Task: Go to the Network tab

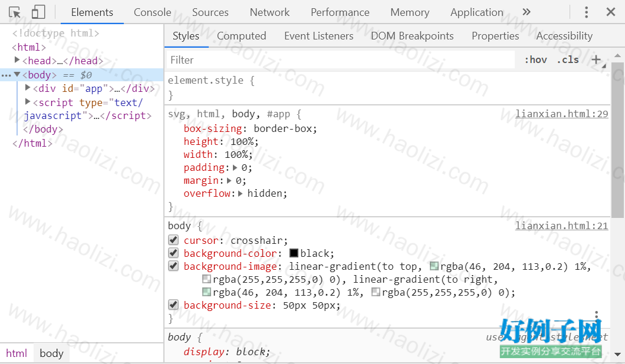Action: [269, 12]
